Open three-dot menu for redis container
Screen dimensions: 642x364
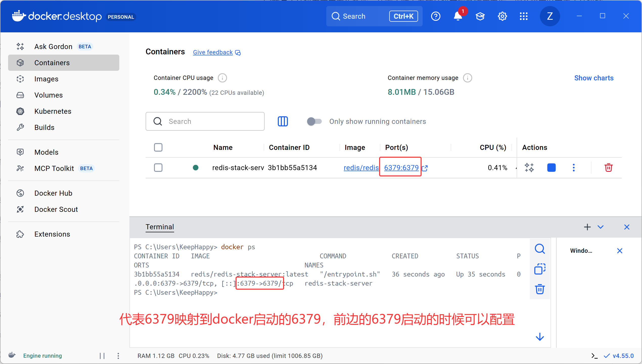pos(574,168)
